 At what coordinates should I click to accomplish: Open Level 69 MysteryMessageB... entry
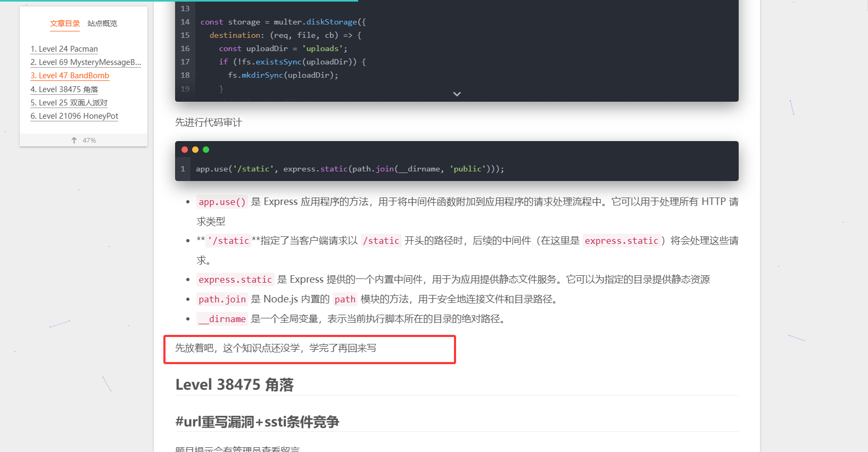pos(85,62)
